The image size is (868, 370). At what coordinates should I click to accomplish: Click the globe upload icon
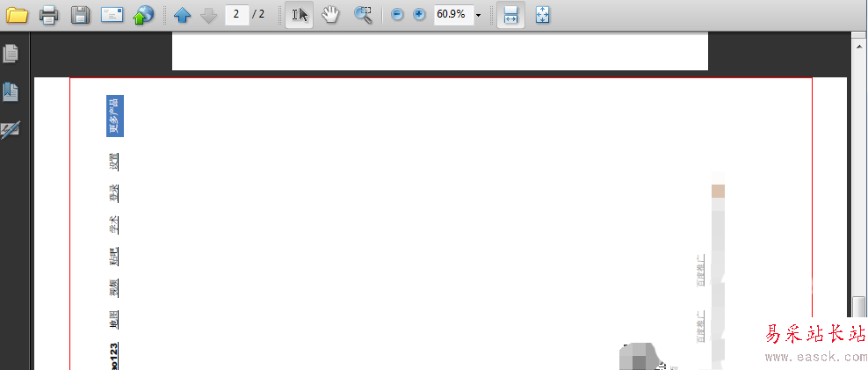click(x=143, y=15)
